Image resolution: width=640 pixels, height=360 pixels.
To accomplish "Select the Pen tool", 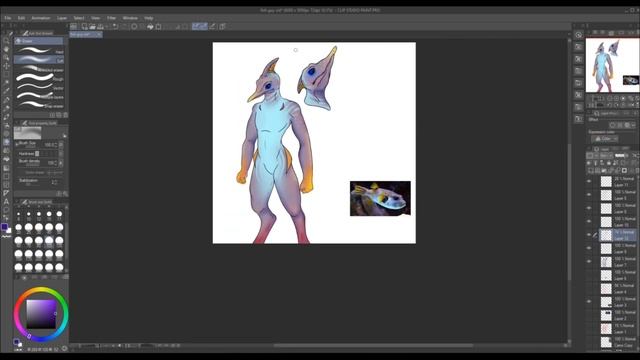I will (x=6, y=100).
